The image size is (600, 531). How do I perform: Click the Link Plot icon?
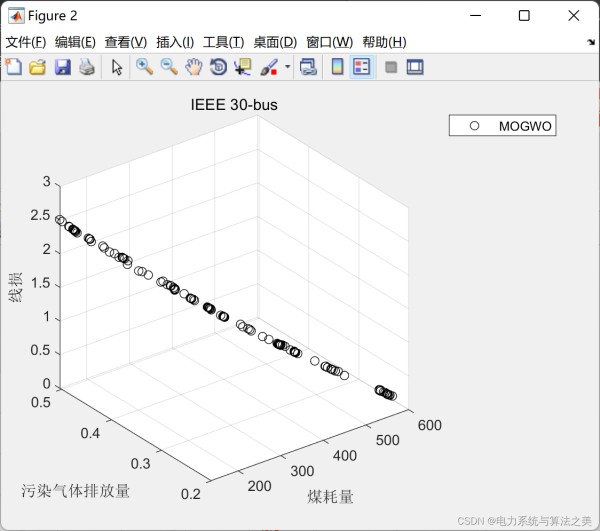click(x=308, y=67)
